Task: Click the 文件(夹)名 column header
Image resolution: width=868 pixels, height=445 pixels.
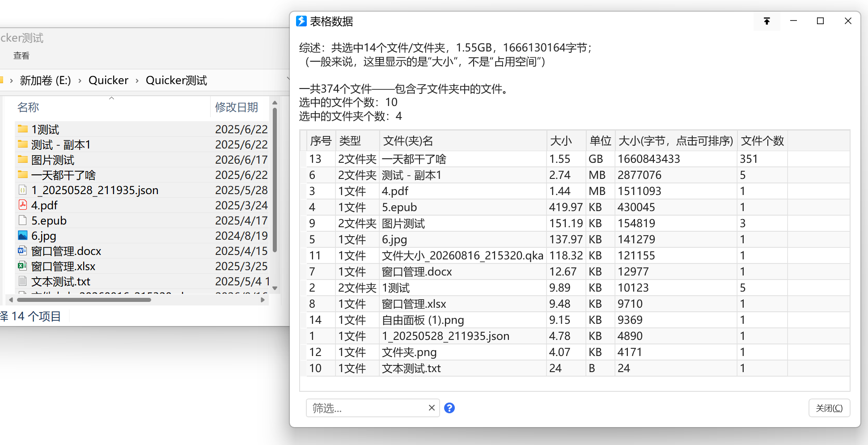Action: (463, 141)
